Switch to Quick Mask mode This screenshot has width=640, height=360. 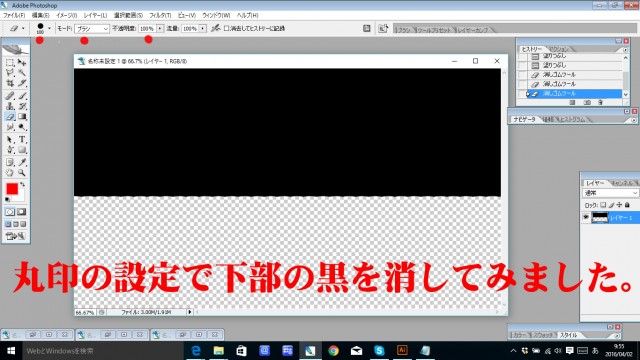pos(22,212)
